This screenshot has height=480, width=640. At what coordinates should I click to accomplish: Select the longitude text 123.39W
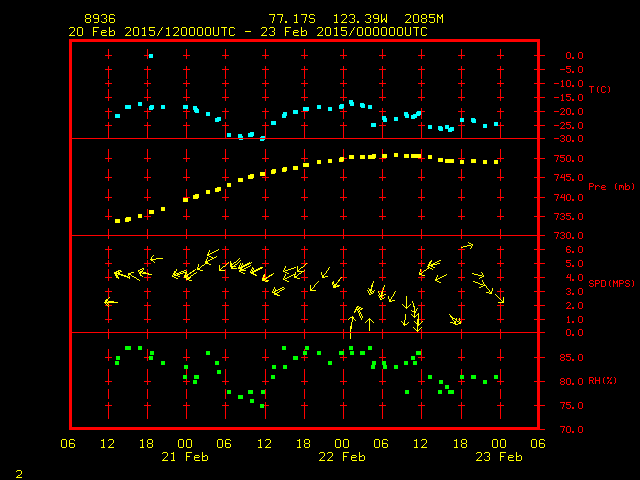pyautogui.click(x=360, y=19)
